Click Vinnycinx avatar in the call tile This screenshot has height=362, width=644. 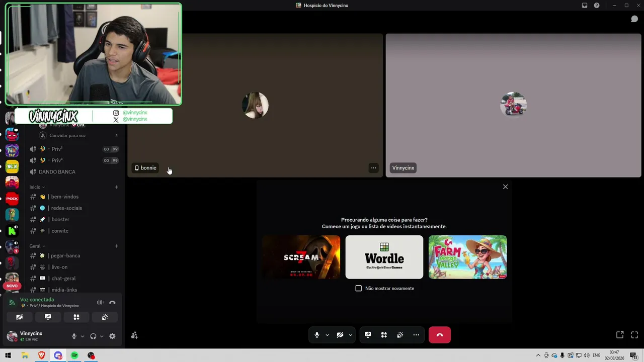pos(513,105)
